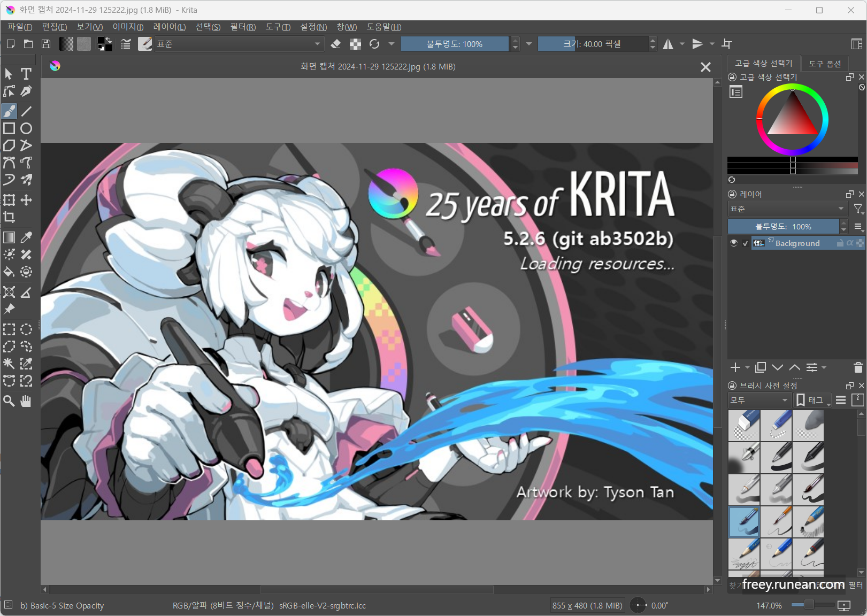Select the Color Sampler tool
Screen dimensions: 867x616
pos(26,237)
